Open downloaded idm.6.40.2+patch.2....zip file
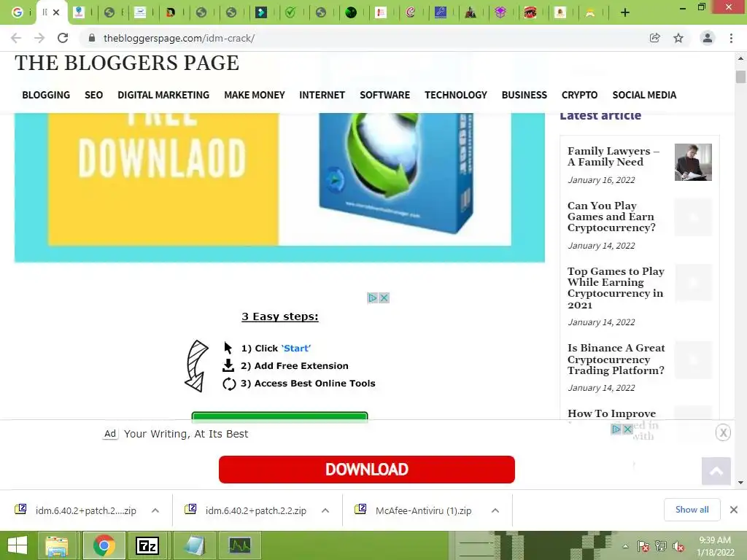 point(76,510)
